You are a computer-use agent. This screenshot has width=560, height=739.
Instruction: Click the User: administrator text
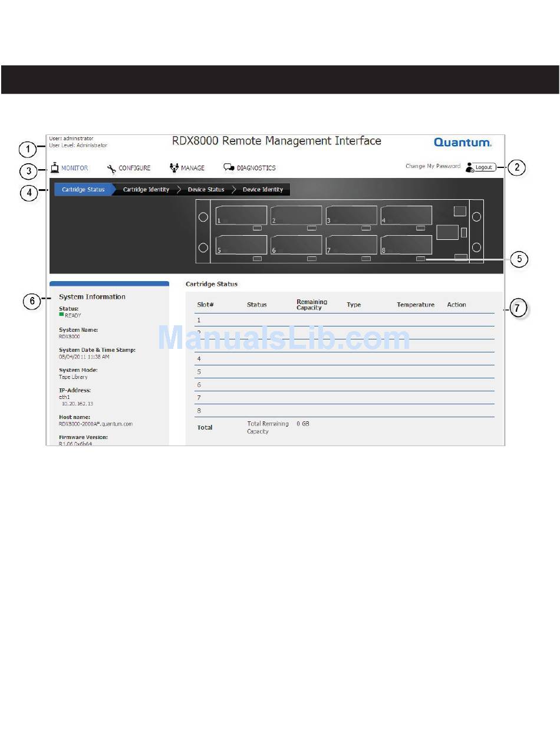click(71, 138)
